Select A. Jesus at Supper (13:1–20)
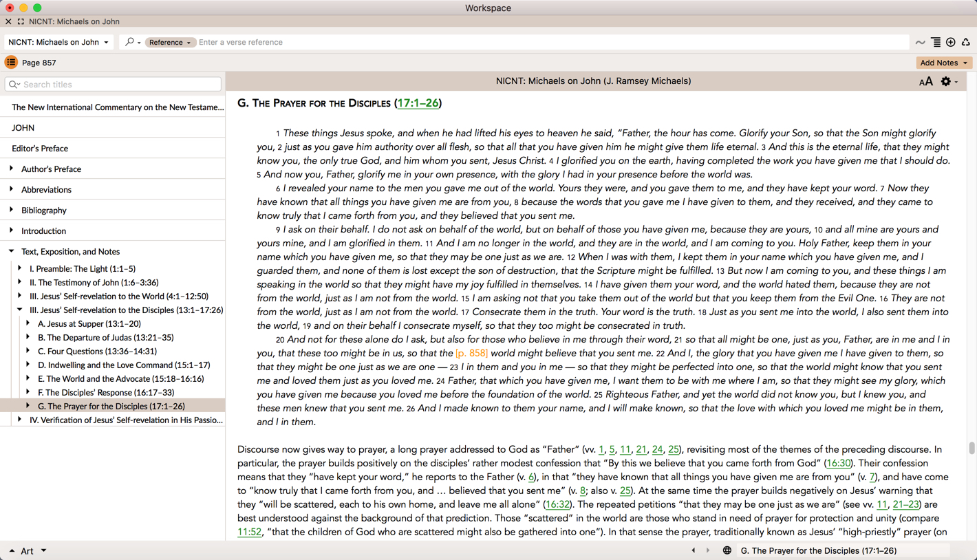The height and width of the screenshot is (560, 977). click(89, 323)
